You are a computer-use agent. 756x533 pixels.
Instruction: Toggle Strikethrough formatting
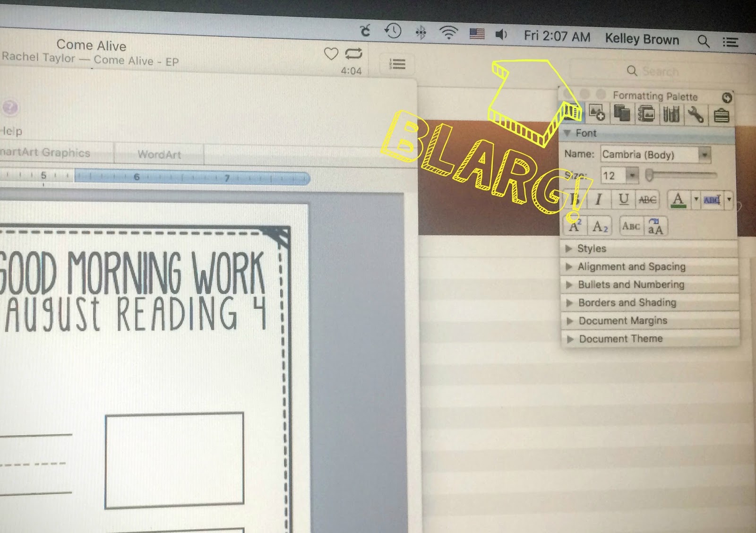(647, 200)
